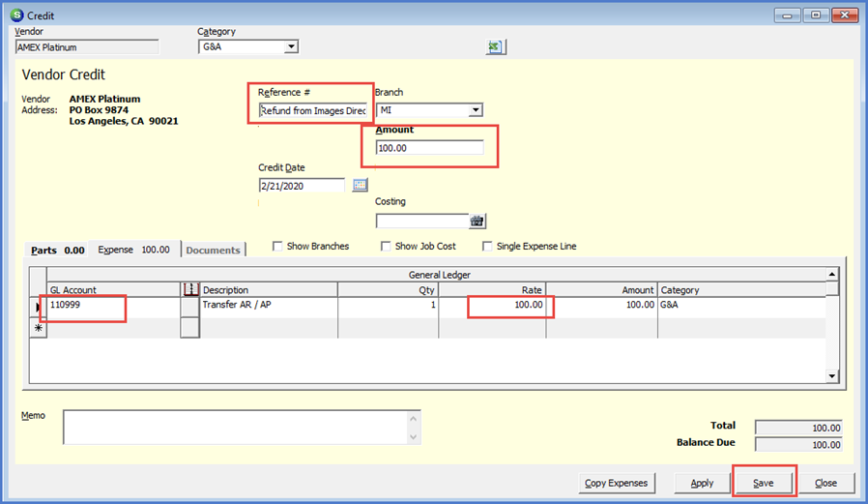868x504 pixels.
Task: Click the Total value field
Action: click(798, 428)
